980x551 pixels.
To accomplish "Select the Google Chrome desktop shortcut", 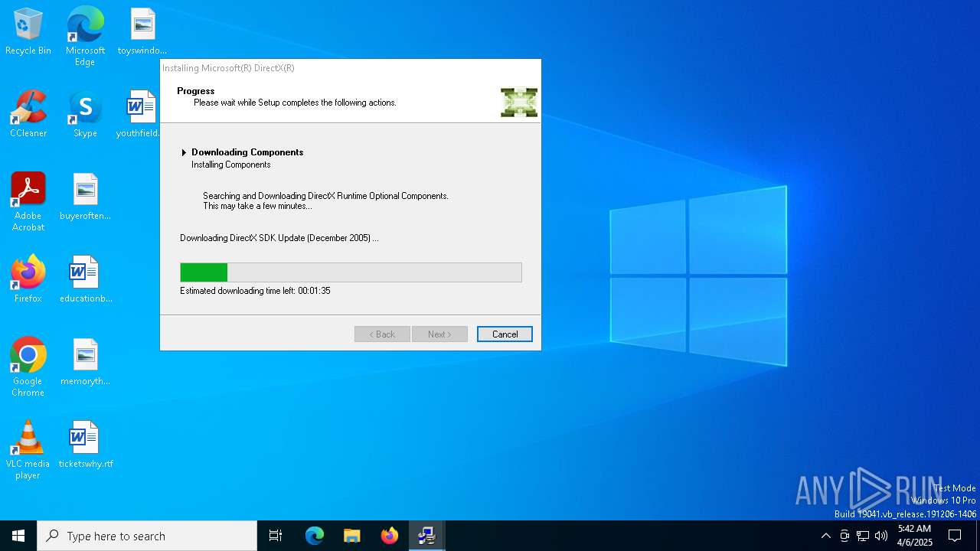I will pos(28,367).
